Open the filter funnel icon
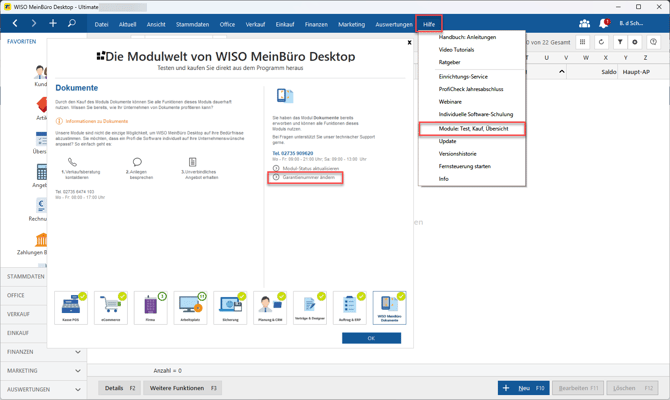This screenshot has height=400, width=670. [620, 42]
